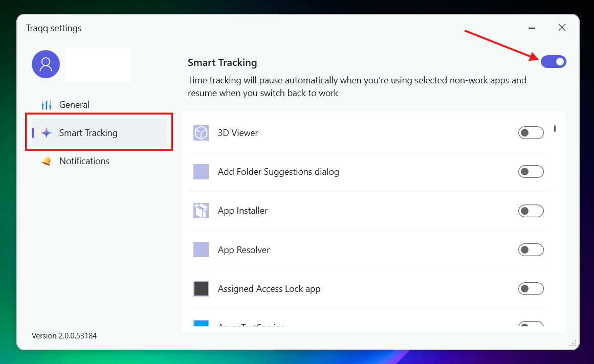Click the Notifications bell icon
This screenshot has height=364, width=594.
[46, 161]
